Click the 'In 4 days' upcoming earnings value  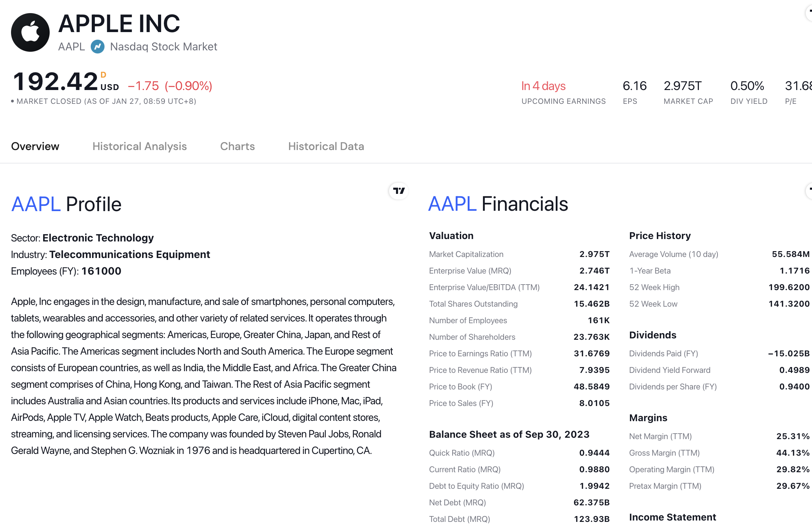coord(543,86)
